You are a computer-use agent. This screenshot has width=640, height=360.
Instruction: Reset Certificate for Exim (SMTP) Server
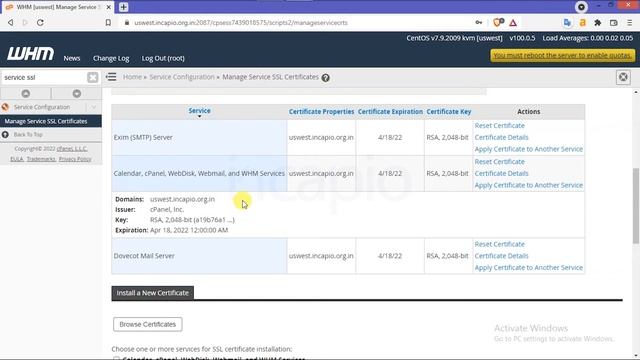click(499, 126)
